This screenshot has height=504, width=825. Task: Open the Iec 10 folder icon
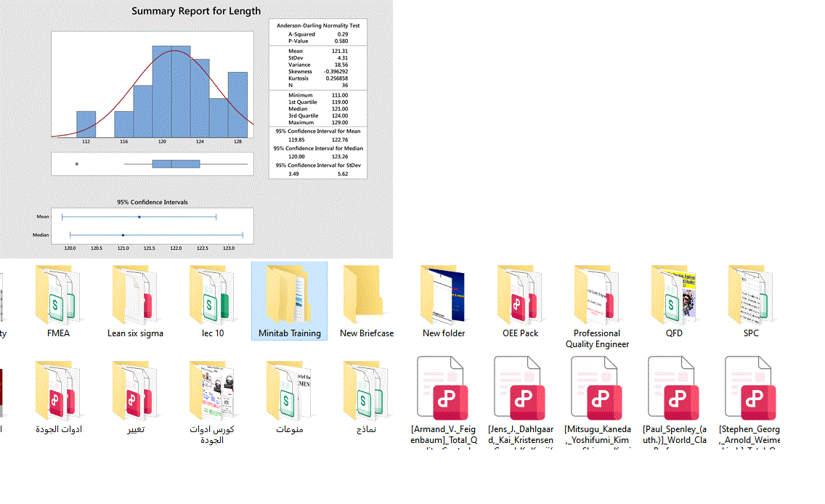(x=213, y=295)
